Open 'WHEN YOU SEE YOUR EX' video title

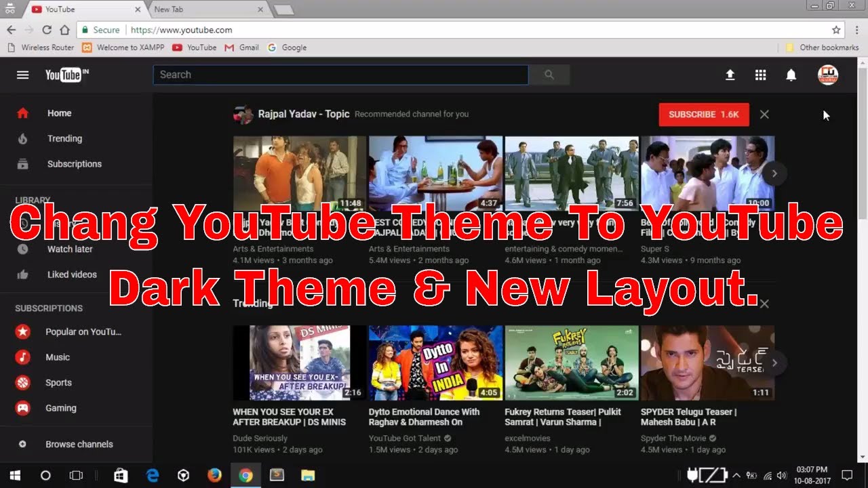click(290, 417)
